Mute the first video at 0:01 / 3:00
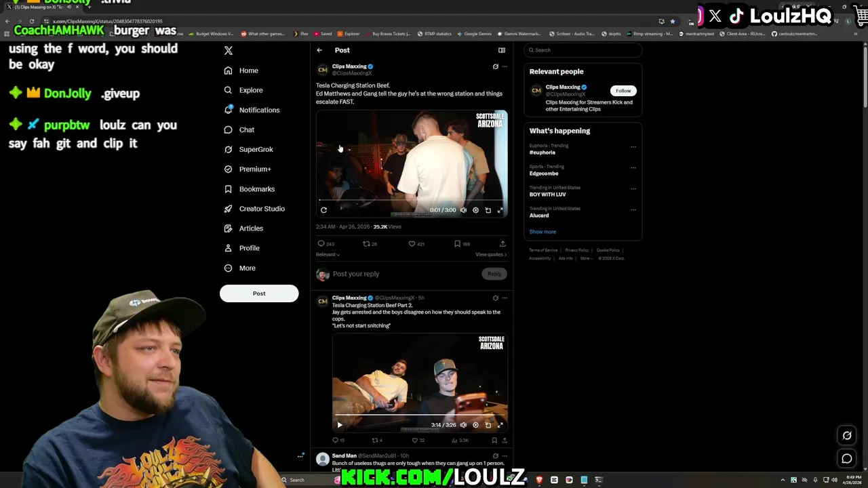The width and height of the screenshot is (868, 488). [x=464, y=210]
